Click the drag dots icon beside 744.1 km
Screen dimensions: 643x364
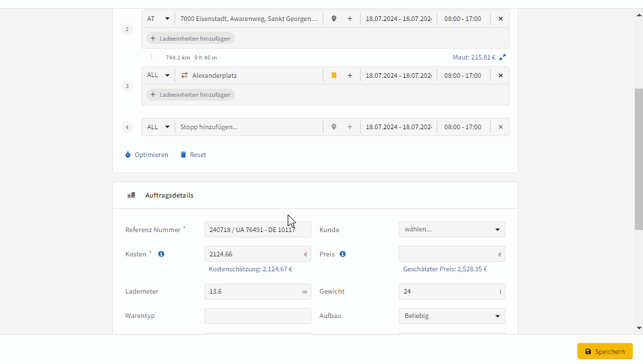152,58
